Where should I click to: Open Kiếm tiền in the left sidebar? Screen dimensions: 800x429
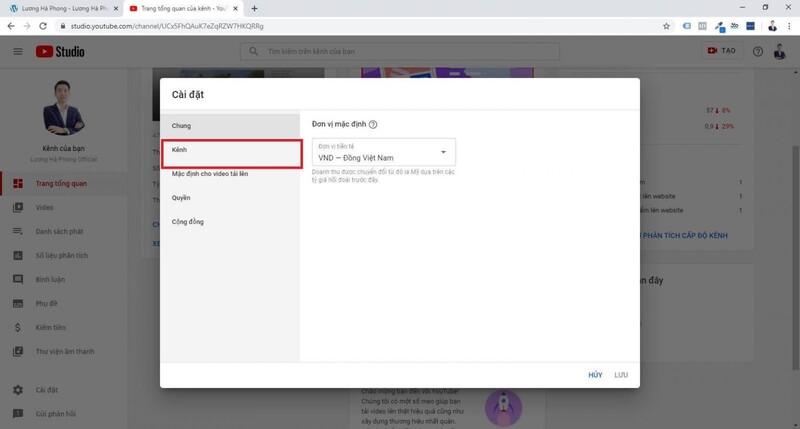51,327
